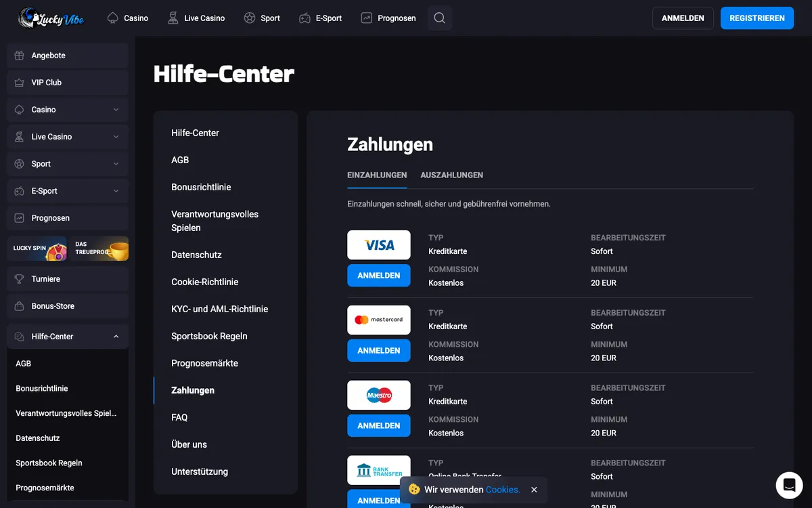This screenshot has width=812, height=508.
Task: Click the Turniere sidebar label
Action: click(46, 279)
